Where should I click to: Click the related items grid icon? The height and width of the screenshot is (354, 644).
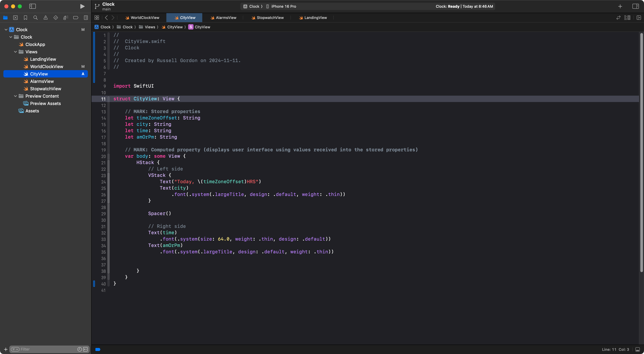(x=97, y=17)
